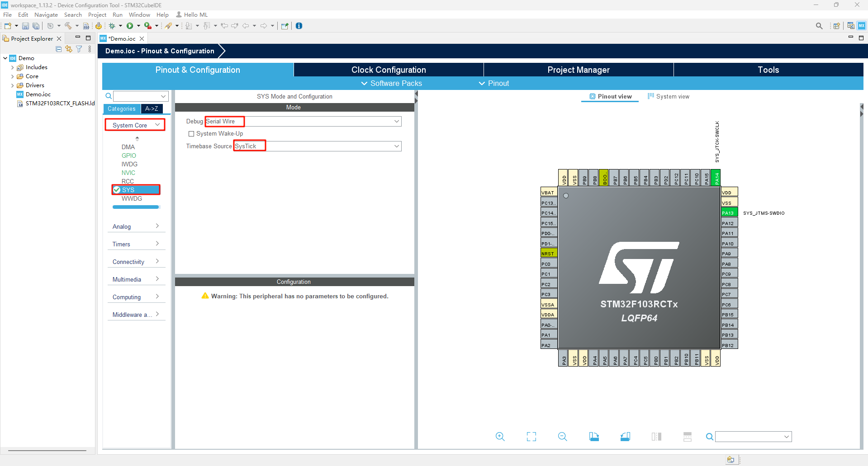This screenshot has width=868, height=466.
Task: Zoom in on the chip pinout view
Action: [x=500, y=437]
